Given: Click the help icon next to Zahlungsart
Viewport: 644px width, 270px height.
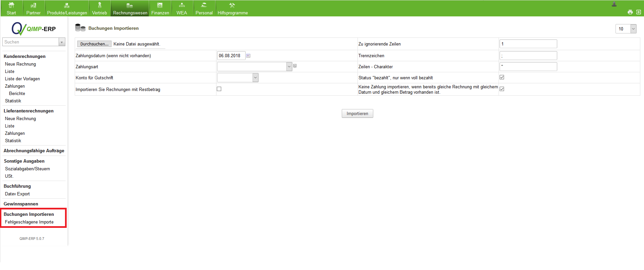Looking at the screenshot, I should [295, 66].
